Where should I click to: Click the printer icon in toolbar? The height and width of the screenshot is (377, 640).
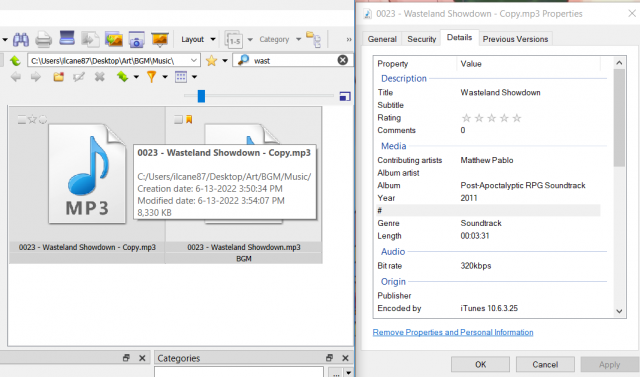tap(43, 40)
